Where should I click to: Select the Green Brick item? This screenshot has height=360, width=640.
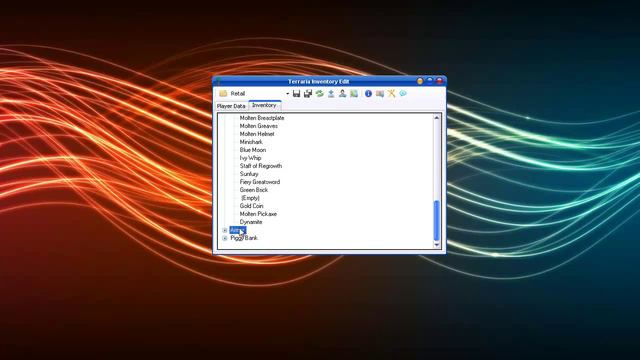[254, 190]
